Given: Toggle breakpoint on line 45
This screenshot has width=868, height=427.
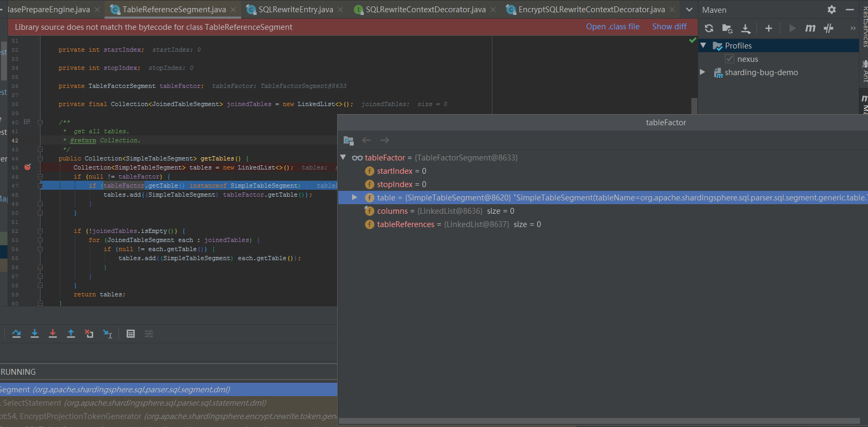Looking at the screenshot, I should coord(28,167).
